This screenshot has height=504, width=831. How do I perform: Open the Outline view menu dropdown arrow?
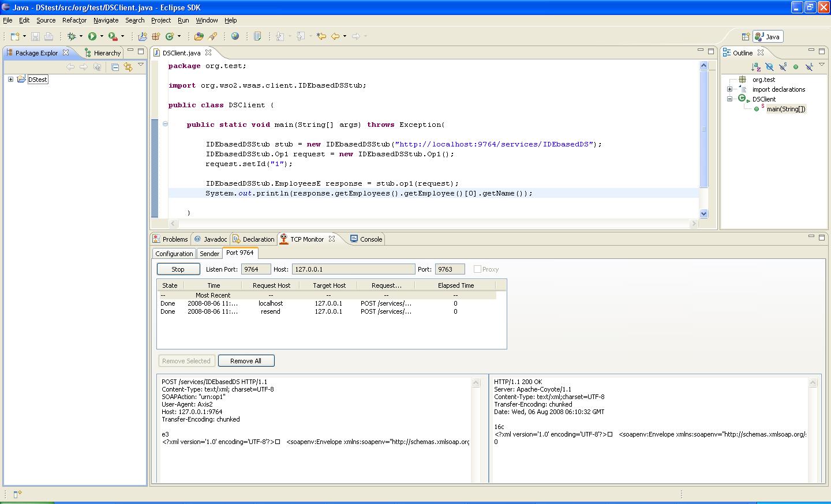[822, 65]
